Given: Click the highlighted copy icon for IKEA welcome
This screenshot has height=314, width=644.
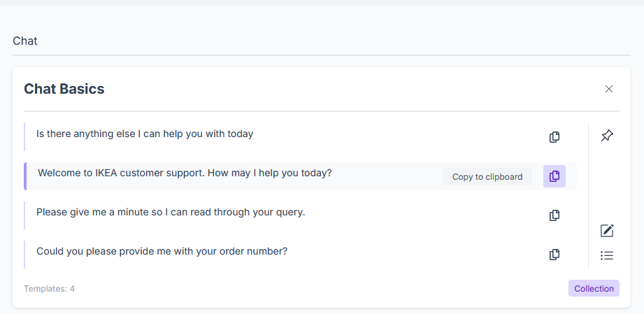Looking at the screenshot, I should coord(554,176).
